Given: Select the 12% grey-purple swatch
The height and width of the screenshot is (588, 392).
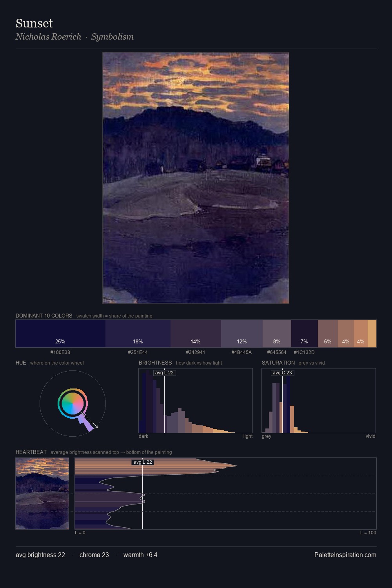Looking at the screenshot, I should [x=242, y=334].
